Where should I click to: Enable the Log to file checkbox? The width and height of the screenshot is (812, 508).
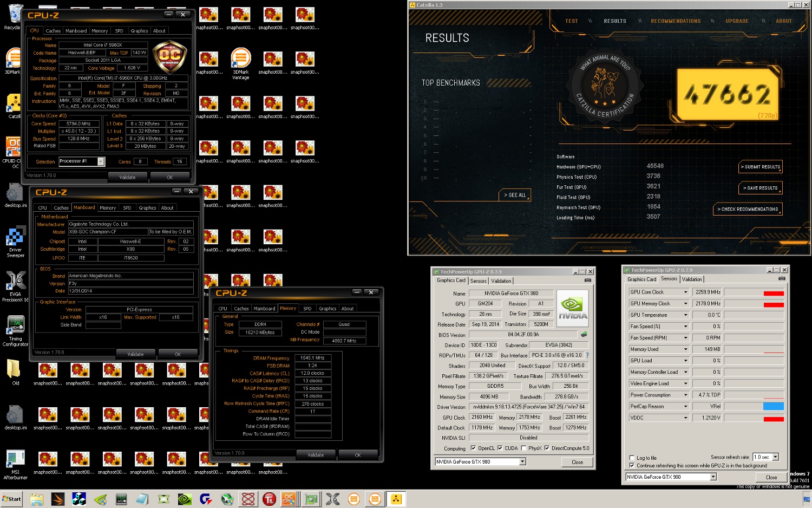pos(632,458)
